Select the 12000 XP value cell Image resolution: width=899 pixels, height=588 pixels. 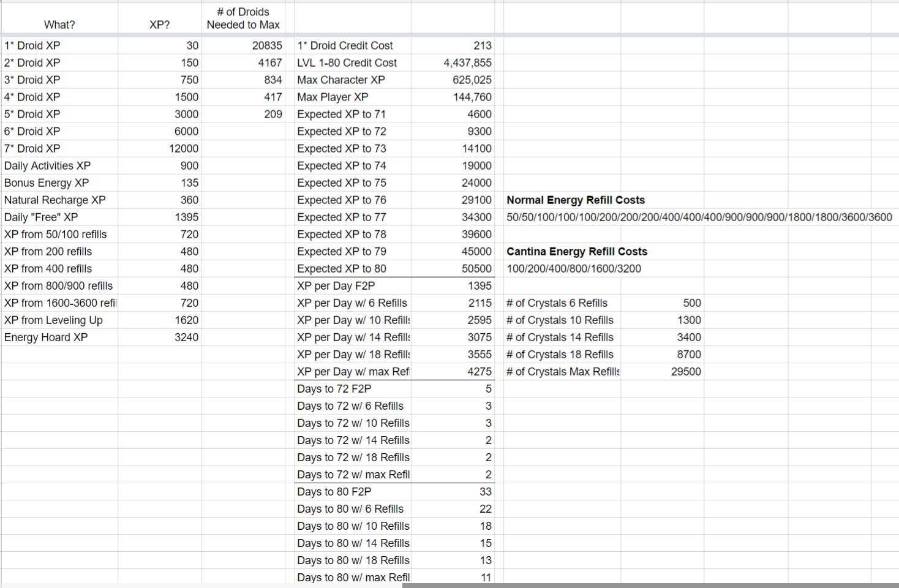pyautogui.click(x=160, y=148)
